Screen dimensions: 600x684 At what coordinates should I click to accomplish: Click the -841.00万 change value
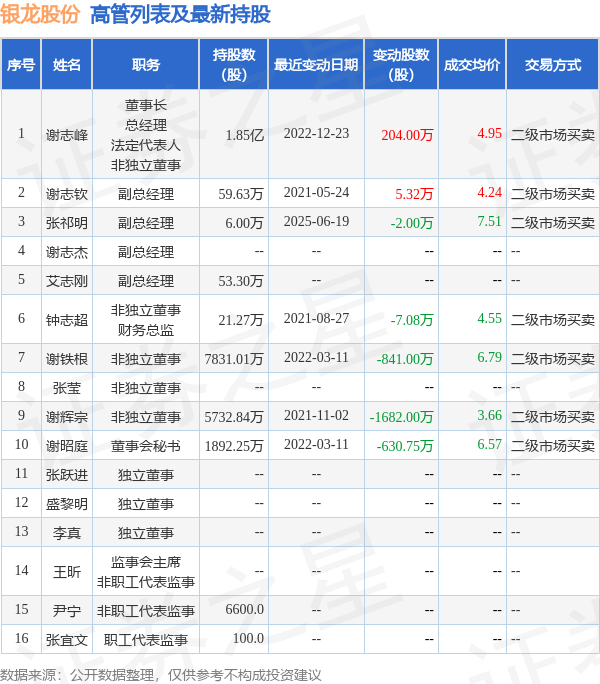405,359
